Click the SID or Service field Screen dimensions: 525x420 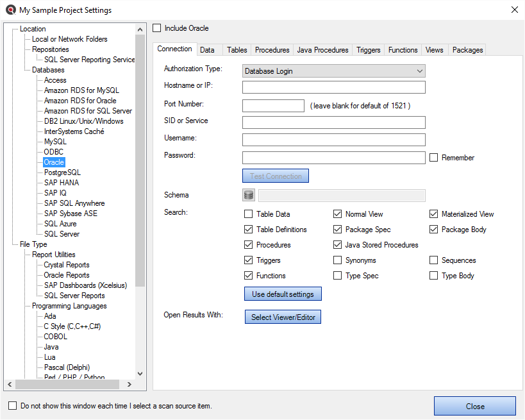(334, 122)
